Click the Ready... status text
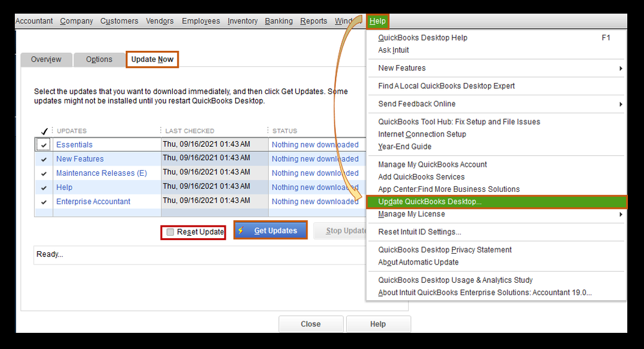Viewport: 644px width, 349px height. click(x=50, y=254)
